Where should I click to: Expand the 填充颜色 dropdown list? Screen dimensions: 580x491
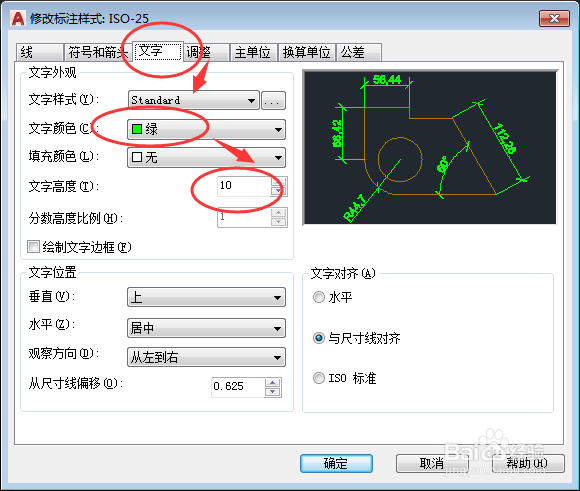click(x=206, y=158)
